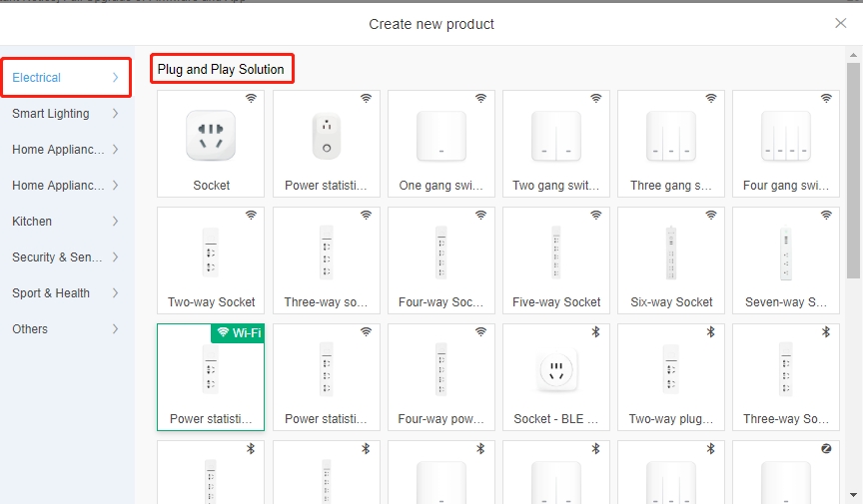Expand the Kitchen chevron arrow

click(x=116, y=222)
